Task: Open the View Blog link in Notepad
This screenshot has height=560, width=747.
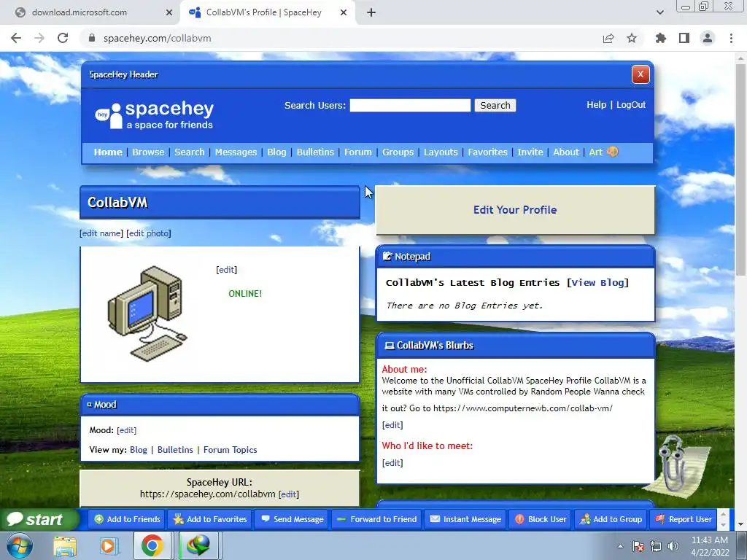Action: tap(598, 282)
